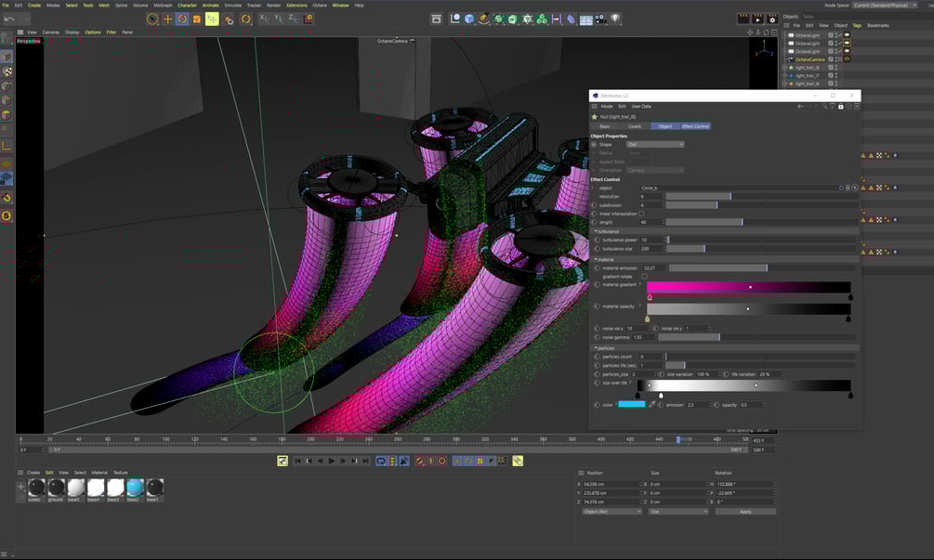This screenshot has height=560, width=934.
Task: Toggle X axis lock
Action: coord(265,20)
